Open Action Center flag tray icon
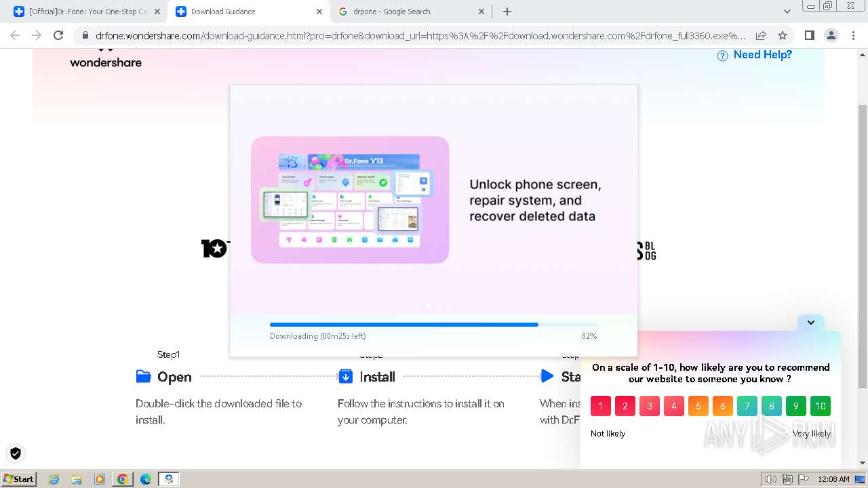Viewport: 868px width, 488px height. (x=804, y=479)
